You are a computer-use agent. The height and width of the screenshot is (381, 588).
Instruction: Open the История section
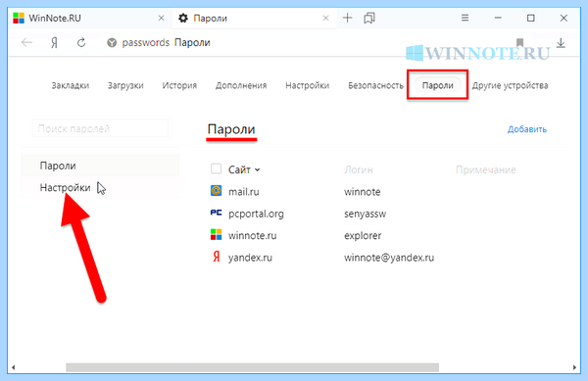tap(179, 85)
